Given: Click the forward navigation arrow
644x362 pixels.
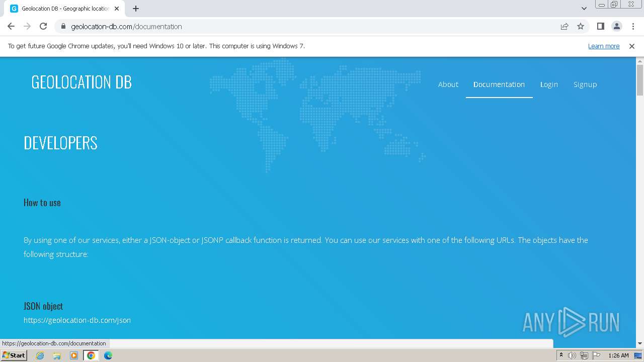Looking at the screenshot, I should 27,26.
